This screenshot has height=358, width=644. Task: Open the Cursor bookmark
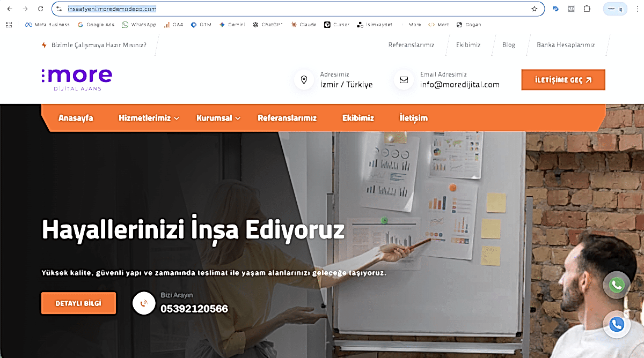point(336,24)
